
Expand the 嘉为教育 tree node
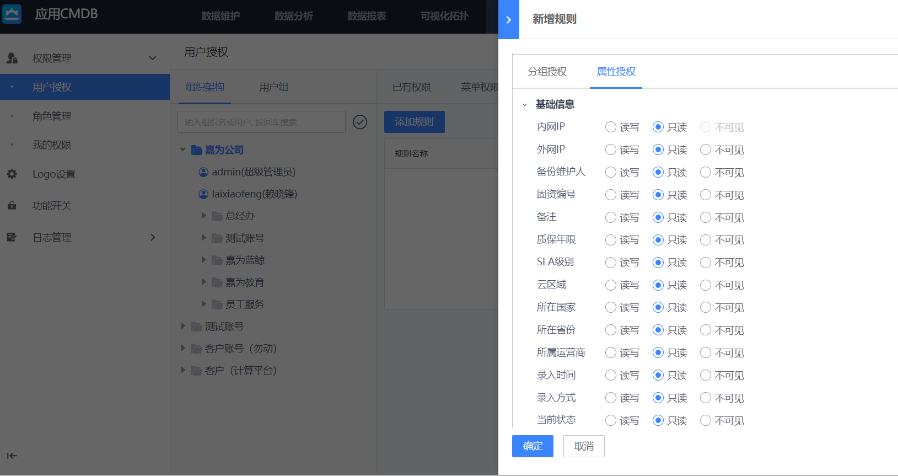point(204,282)
